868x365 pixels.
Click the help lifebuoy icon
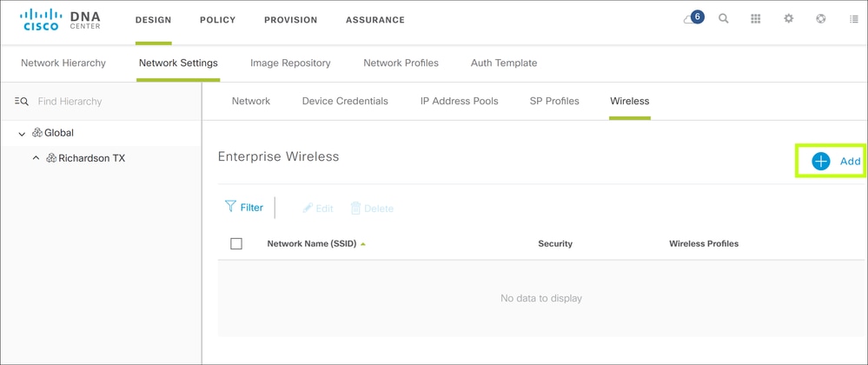pos(821,19)
